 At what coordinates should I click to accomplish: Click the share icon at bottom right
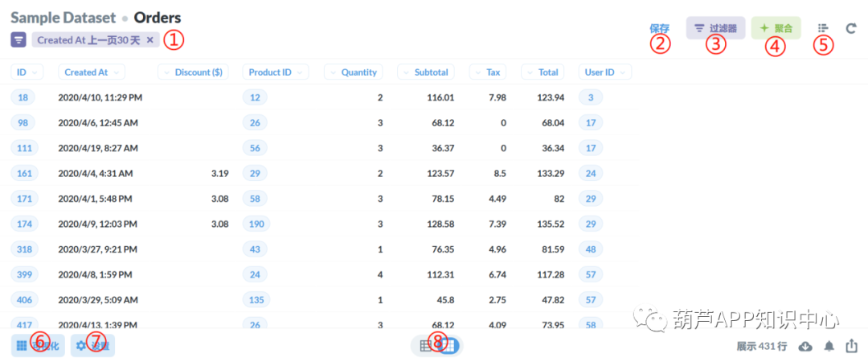click(x=851, y=347)
